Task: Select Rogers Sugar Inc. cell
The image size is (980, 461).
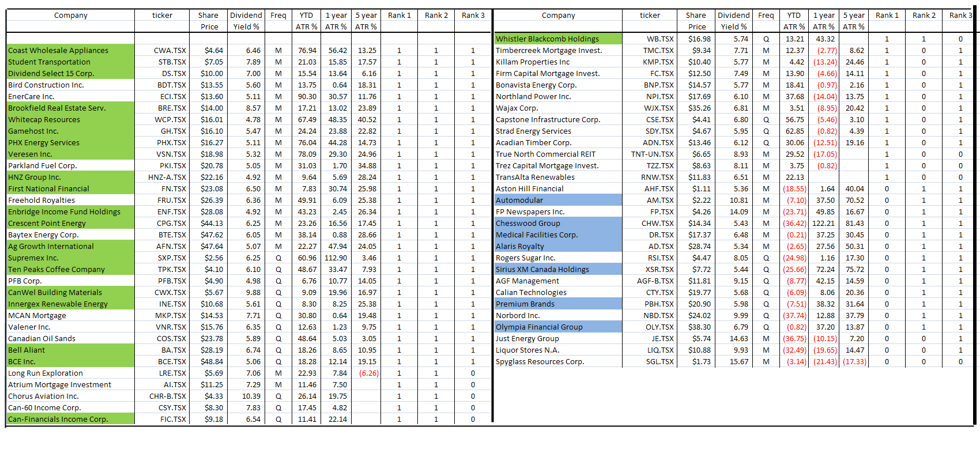Action: pos(558,258)
